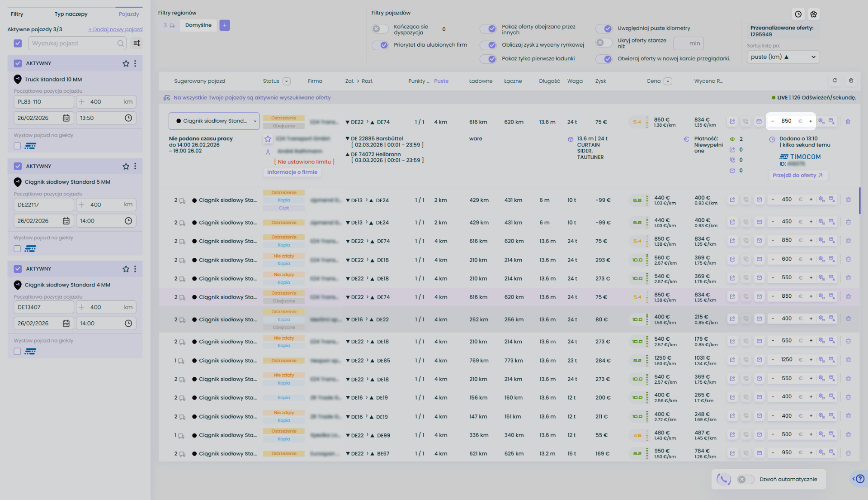Image resolution: width=868 pixels, height=500 pixels.
Task: Expand the Status column filter dropdown
Action: click(x=287, y=81)
